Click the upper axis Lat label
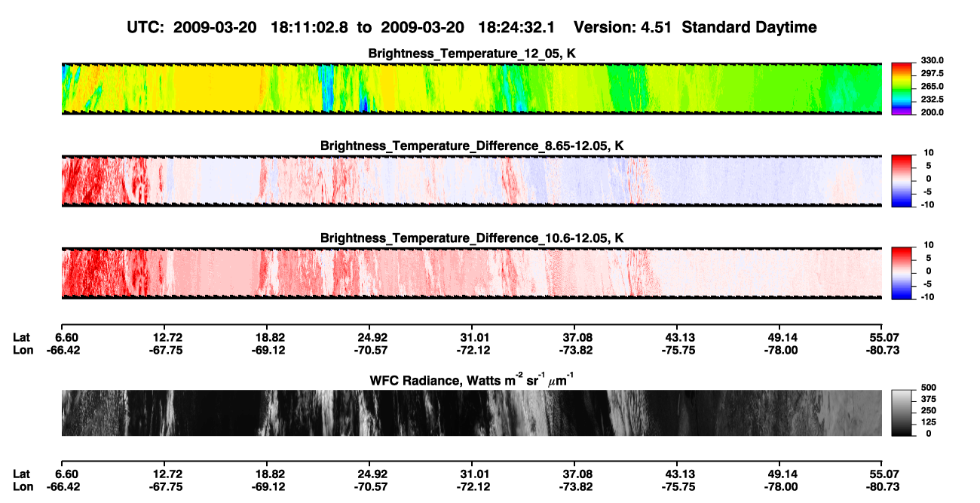The height and width of the screenshot is (503, 980). (x=22, y=337)
